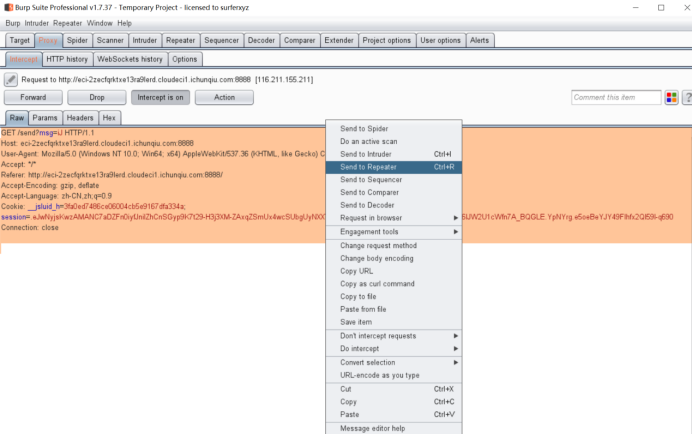Screen dimensions: 693x435
Task: Toggle the Intercept is on button
Action: pyautogui.click(x=160, y=97)
